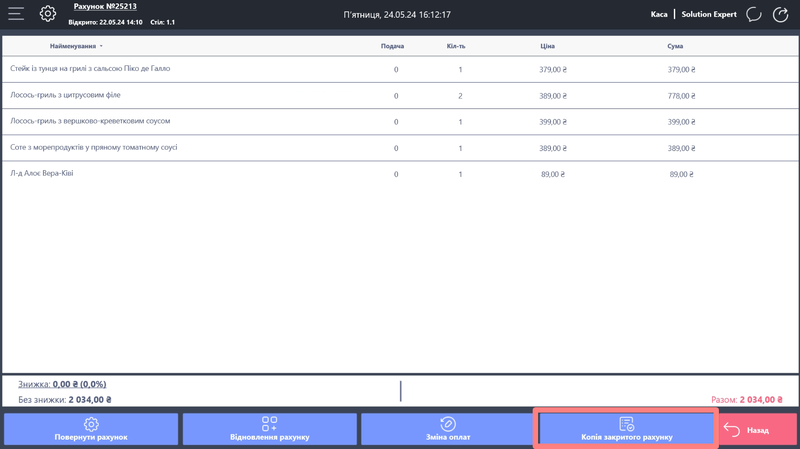Open the hamburger main menu
This screenshot has width=800, height=449.
pyautogui.click(x=16, y=14)
